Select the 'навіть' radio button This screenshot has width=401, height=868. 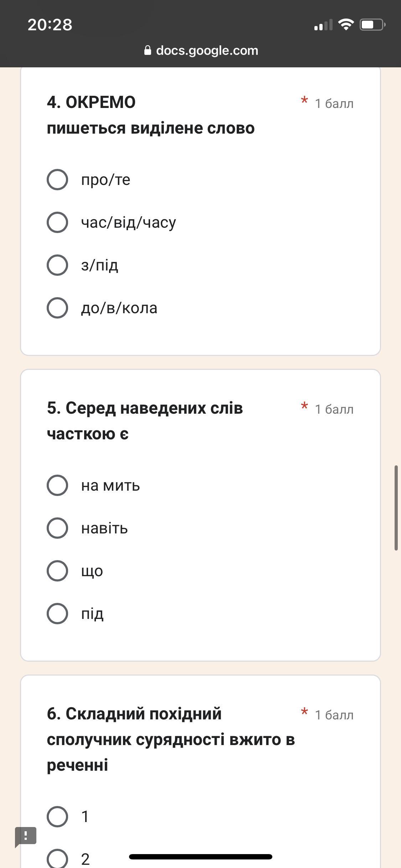pos(57,528)
